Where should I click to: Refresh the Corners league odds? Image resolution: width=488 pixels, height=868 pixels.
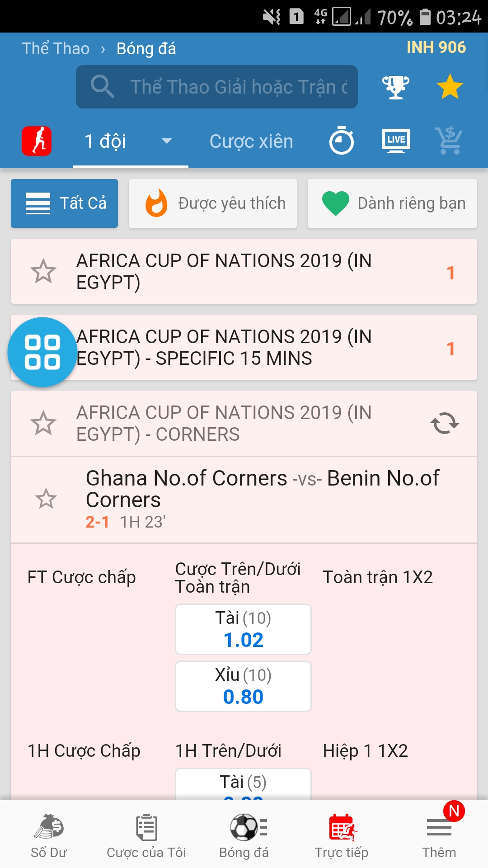pos(445,424)
